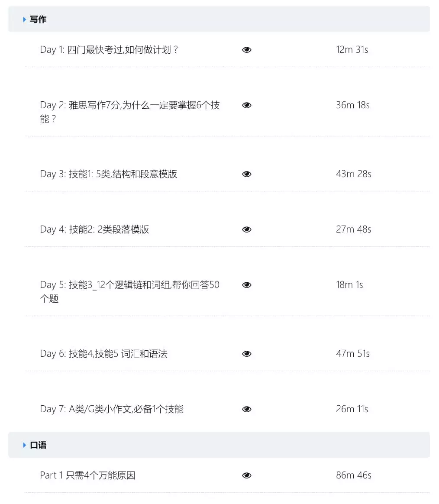The image size is (439, 504).
Task: Open lesson Day 7: A类/G类小作文
Action: click(112, 409)
